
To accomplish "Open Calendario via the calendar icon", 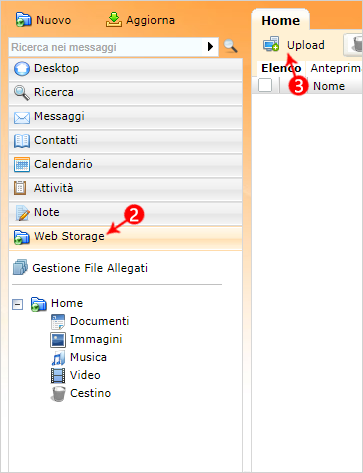I will coord(22,165).
